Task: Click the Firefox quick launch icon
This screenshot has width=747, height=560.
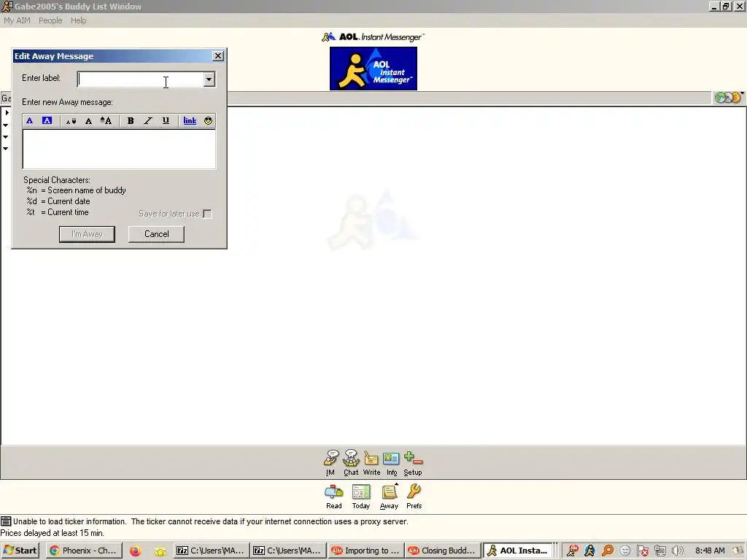Action: (136, 551)
